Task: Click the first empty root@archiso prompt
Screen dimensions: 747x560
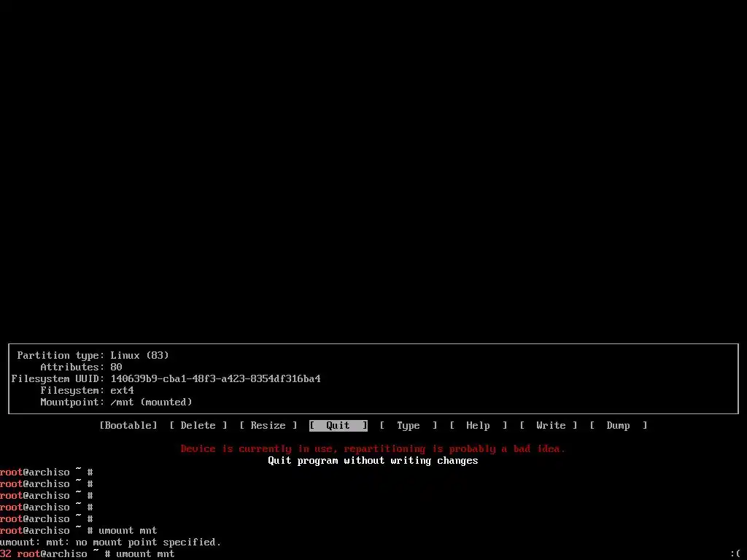Action: click(47, 472)
